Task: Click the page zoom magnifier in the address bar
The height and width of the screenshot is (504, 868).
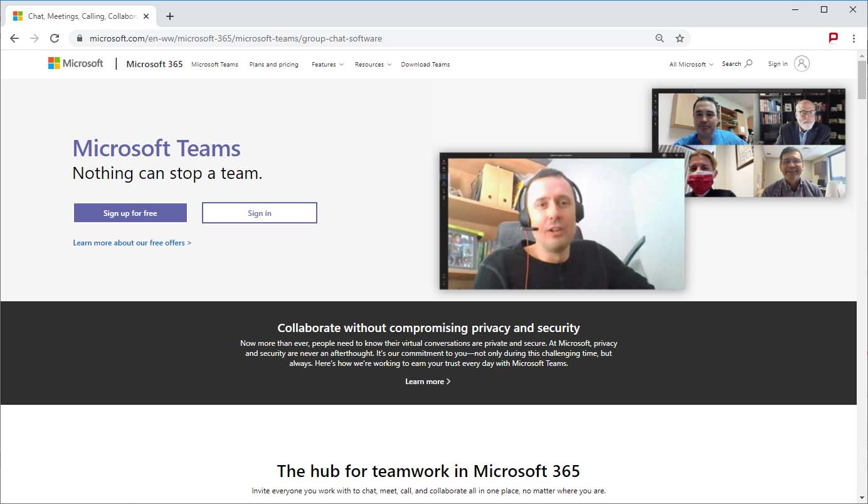Action: point(659,38)
